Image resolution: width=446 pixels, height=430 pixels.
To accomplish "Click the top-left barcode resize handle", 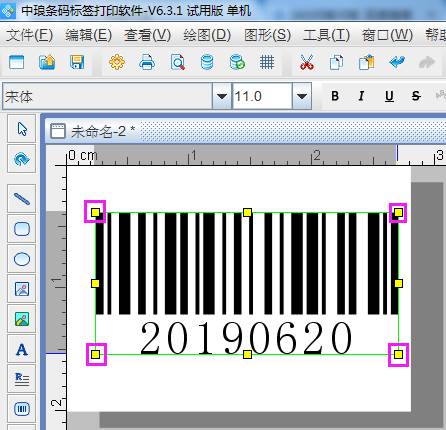I will pos(95,212).
